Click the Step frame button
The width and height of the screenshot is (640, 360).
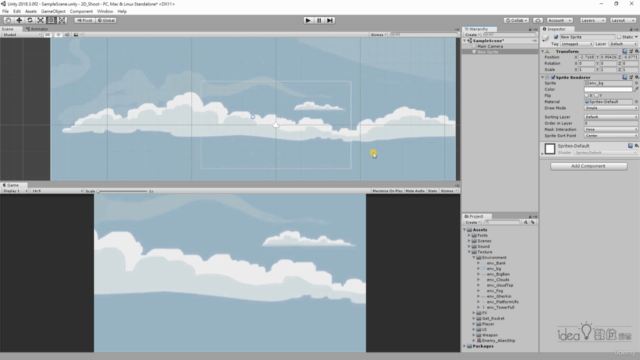330,20
